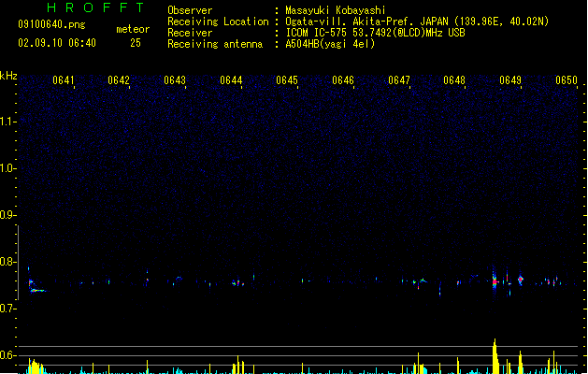Click the 0644 time marker

click(x=231, y=80)
